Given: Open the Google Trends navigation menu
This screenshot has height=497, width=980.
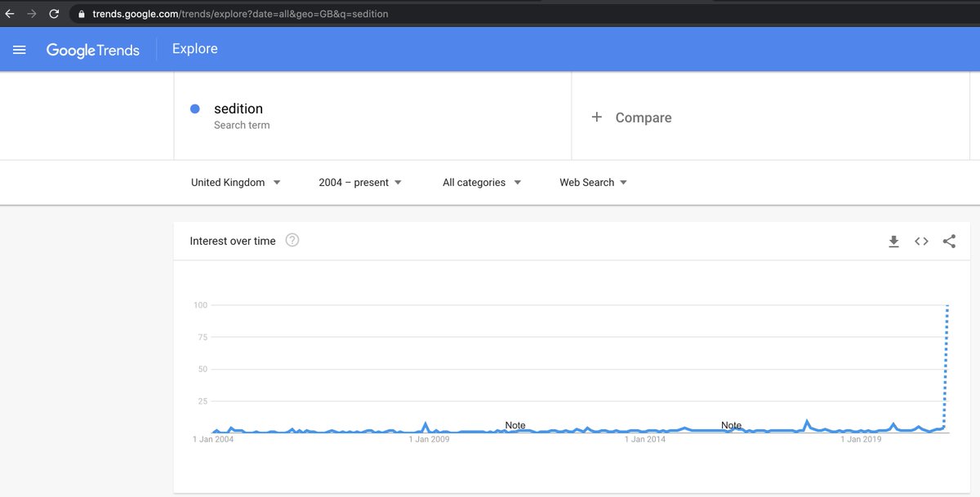Looking at the screenshot, I should [19, 49].
